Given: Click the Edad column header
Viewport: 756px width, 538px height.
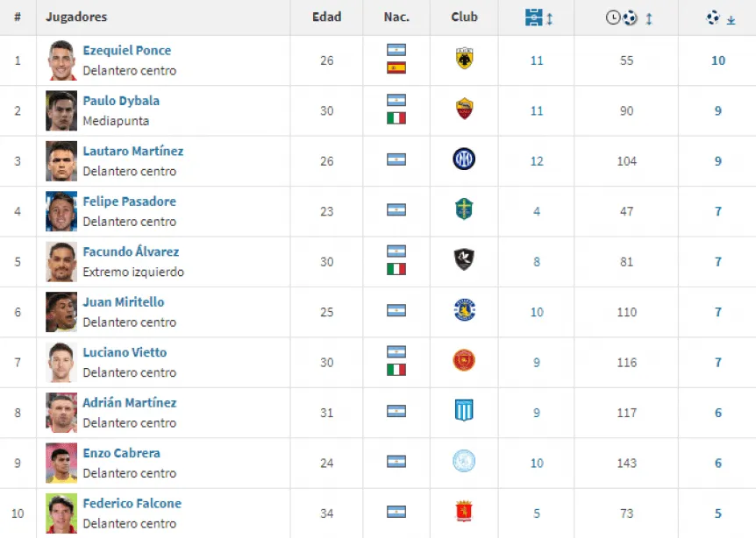Looking at the screenshot, I should click(326, 17).
